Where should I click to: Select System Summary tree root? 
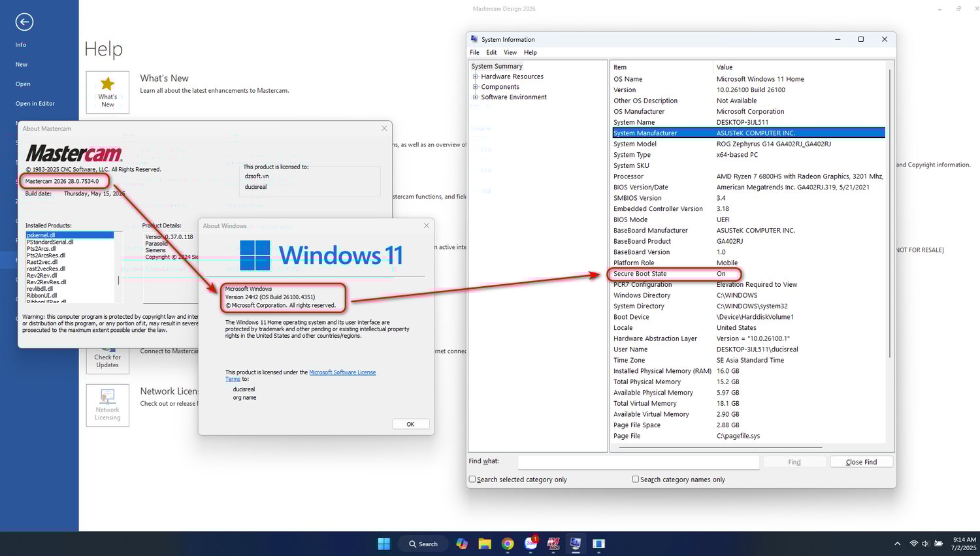pos(497,66)
